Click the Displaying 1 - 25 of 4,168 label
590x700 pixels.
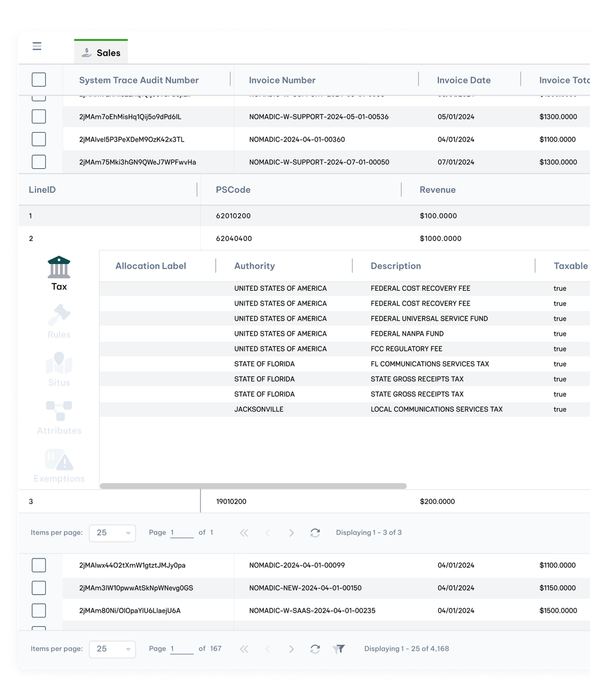(406, 649)
